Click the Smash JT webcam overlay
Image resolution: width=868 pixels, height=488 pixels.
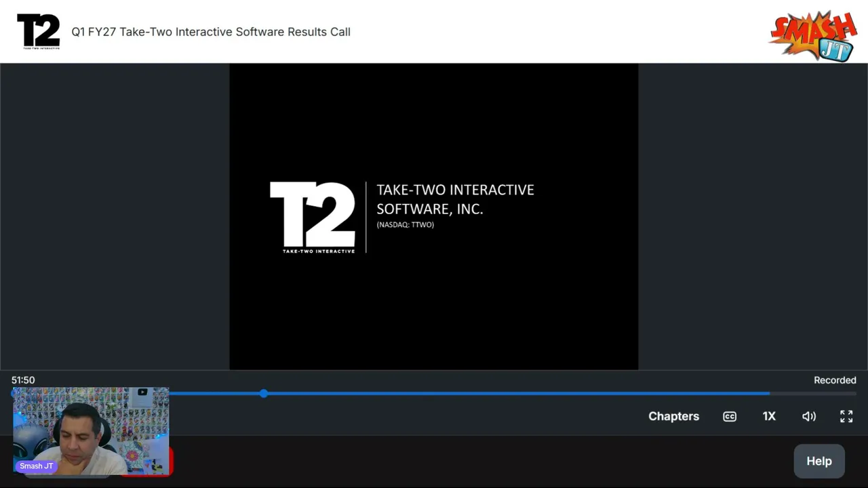pyautogui.click(x=91, y=431)
